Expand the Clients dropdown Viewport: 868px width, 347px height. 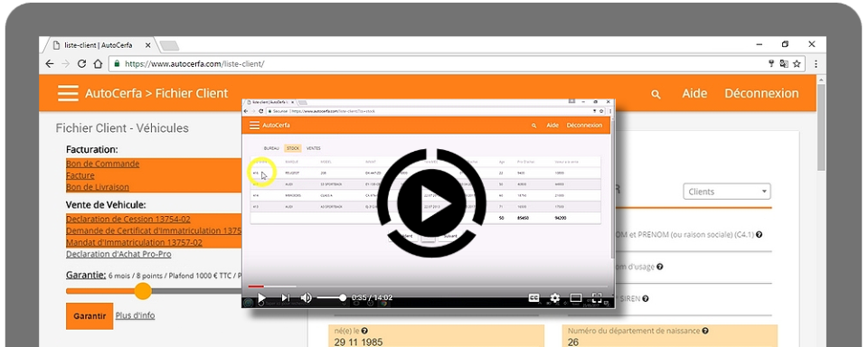point(727,192)
